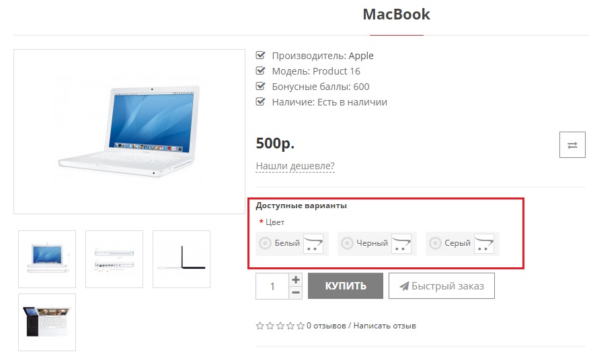Image resolution: width=589 pixels, height=364 pixels.
Task: Click the compare arrows icon button
Action: 572,145
